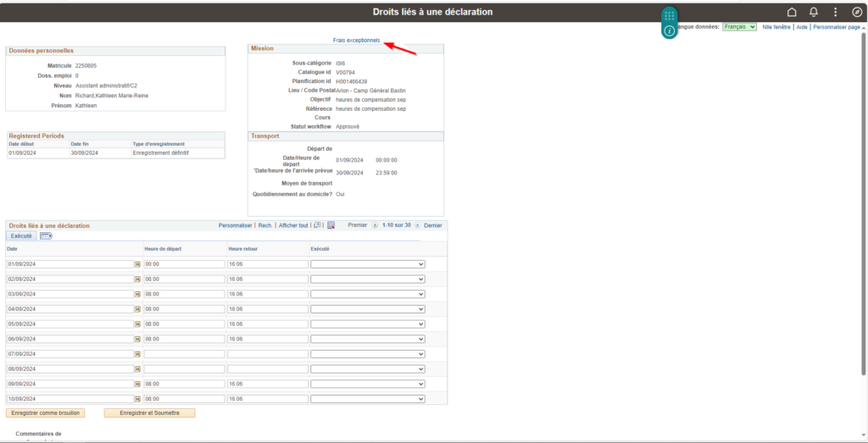Expand Exécuté dropdown for 01/09/2024 row
The height and width of the screenshot is (443, 868).
click(368, 264)
